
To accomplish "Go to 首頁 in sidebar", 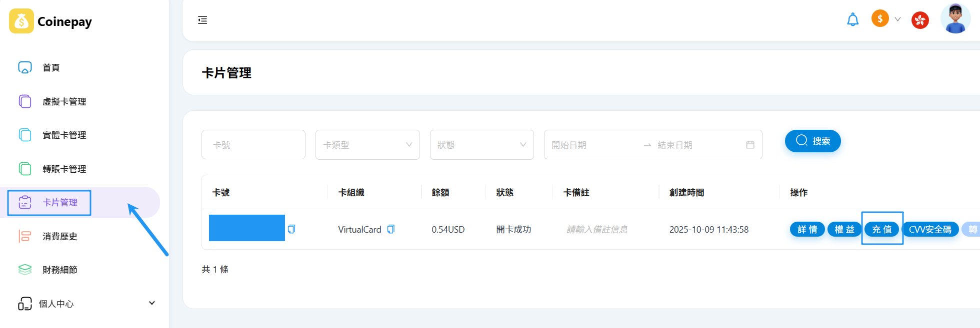I will pyautogui.click(x=51, y=67).
